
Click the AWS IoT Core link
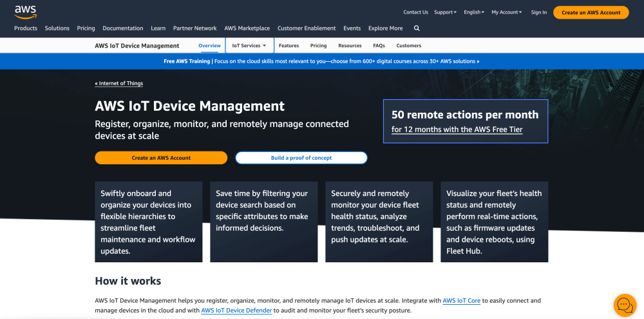click(x=461, y=300)
